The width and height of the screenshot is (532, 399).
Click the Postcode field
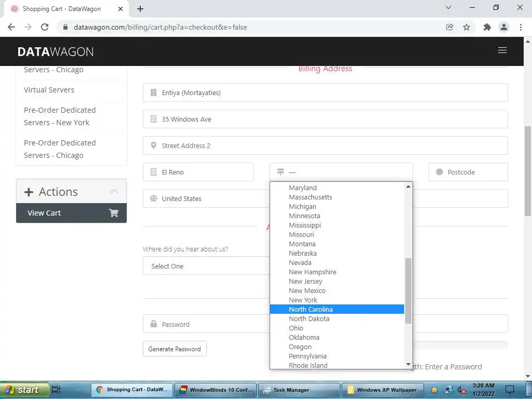point(468,172)
